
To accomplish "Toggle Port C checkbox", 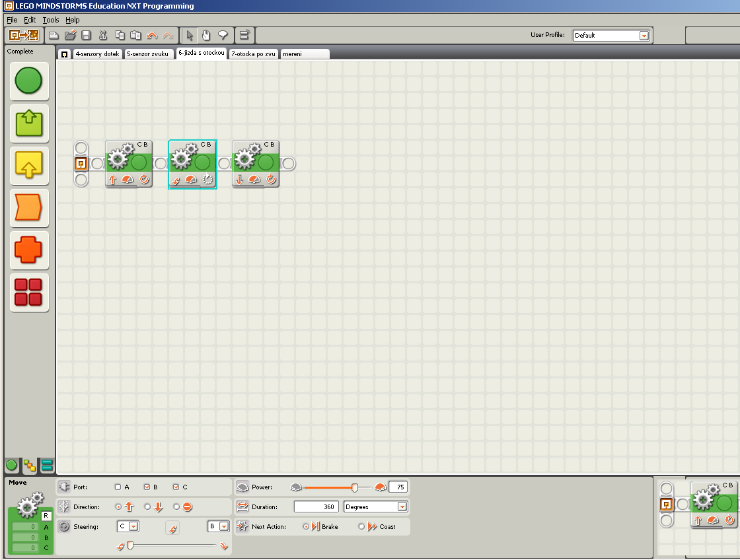I will tap(176, 487).
